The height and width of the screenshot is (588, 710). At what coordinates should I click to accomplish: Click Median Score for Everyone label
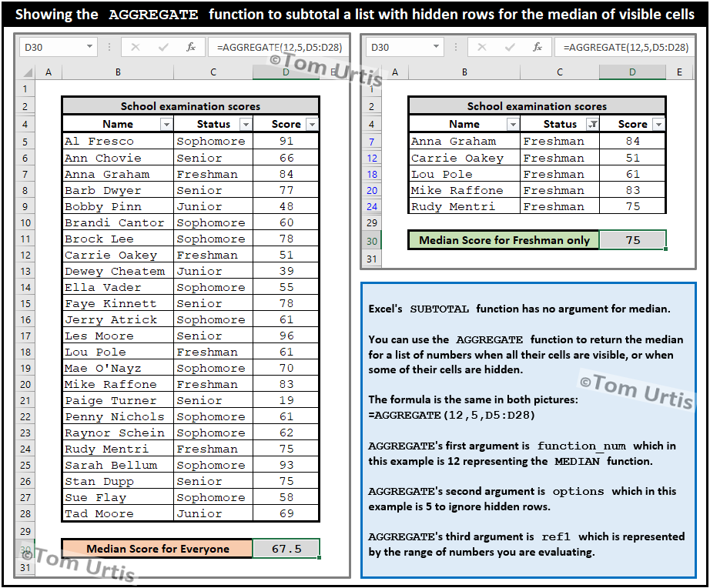click(157, 549)
